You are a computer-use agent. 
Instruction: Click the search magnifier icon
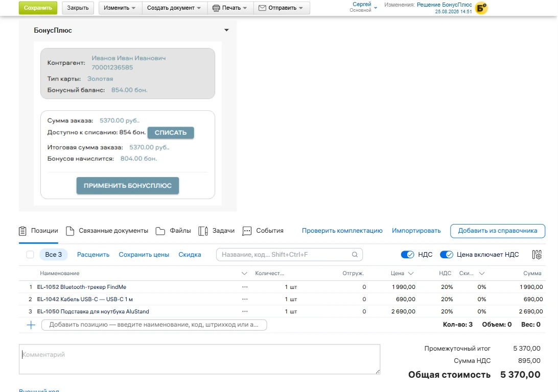(355, 255)
